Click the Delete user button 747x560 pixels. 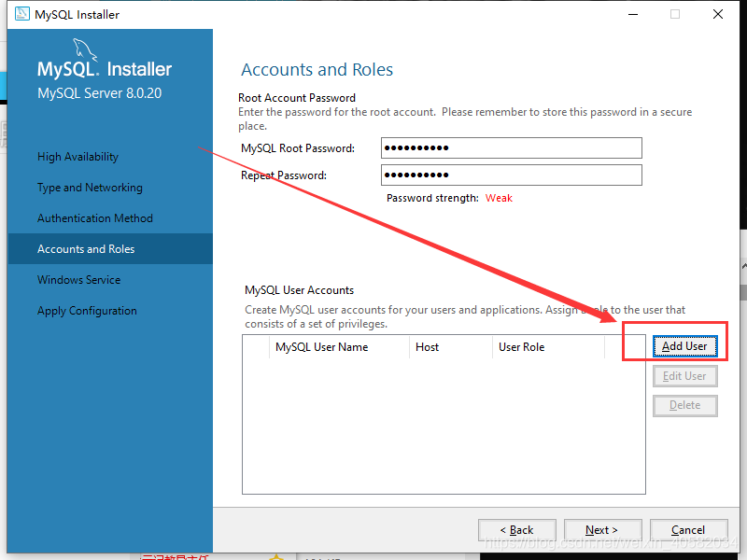click(x=684, y=405)
